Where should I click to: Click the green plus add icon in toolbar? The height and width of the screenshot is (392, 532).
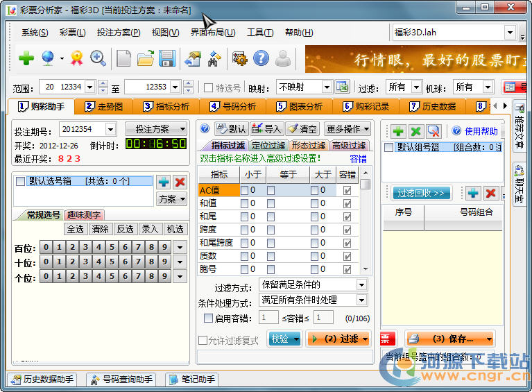tap(26, 59)
